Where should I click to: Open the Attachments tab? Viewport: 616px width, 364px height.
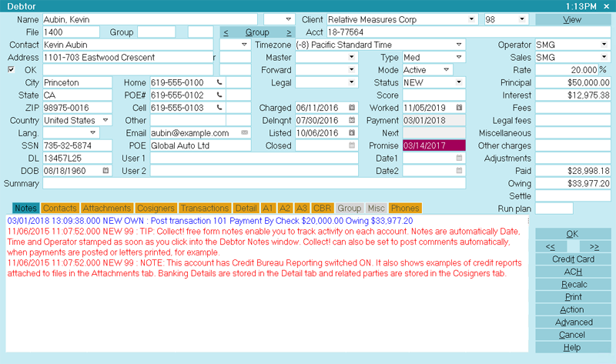point(107,208)
